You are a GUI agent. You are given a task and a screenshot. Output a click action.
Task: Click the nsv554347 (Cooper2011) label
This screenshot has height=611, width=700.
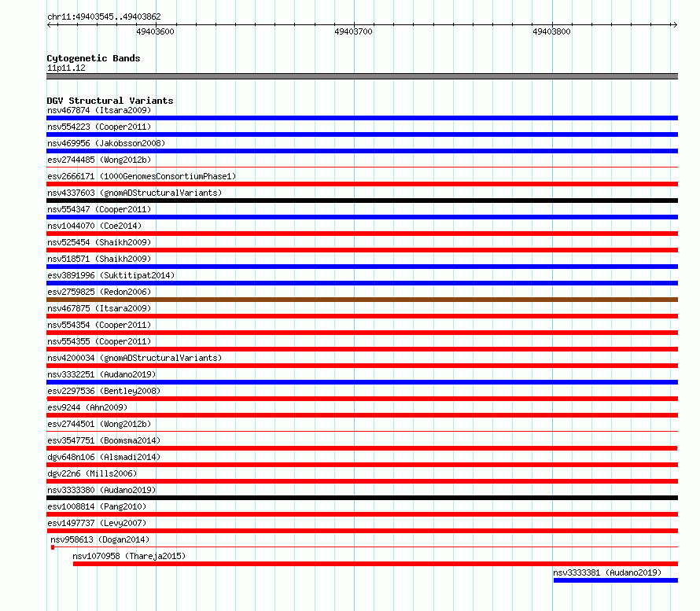[x=99, y=209]
